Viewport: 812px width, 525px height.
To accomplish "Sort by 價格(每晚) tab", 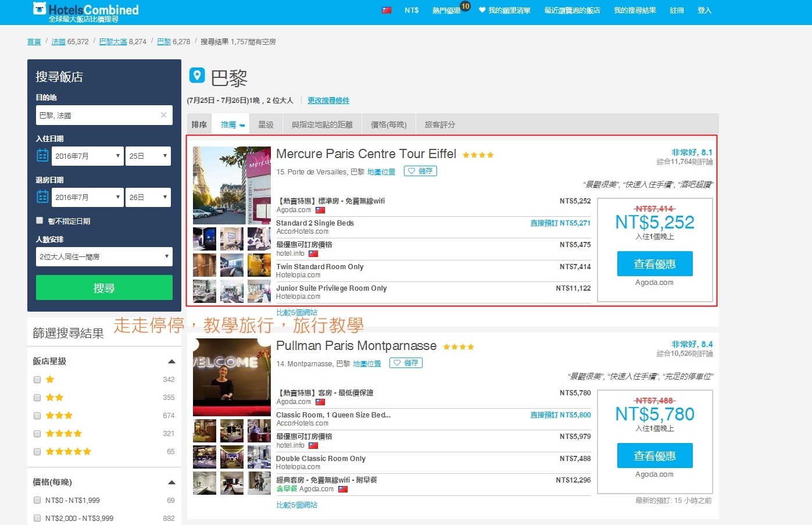I will 388,124.
